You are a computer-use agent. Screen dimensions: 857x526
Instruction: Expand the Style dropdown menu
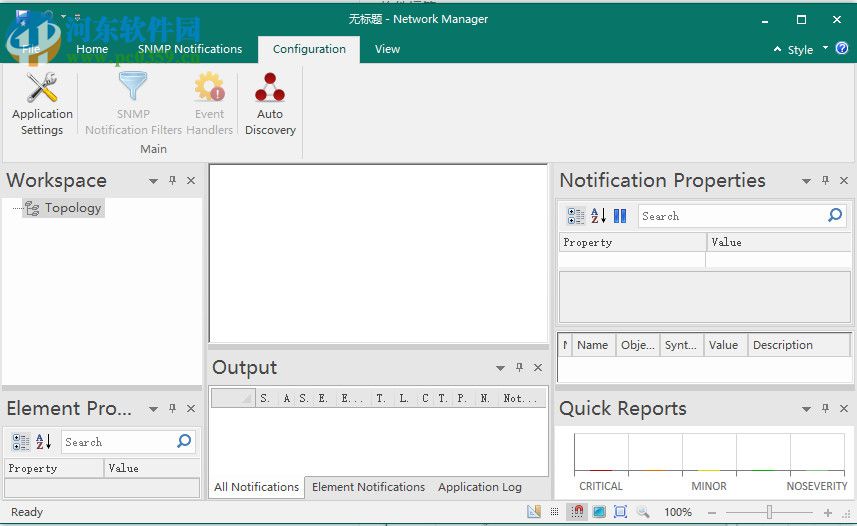825,48
